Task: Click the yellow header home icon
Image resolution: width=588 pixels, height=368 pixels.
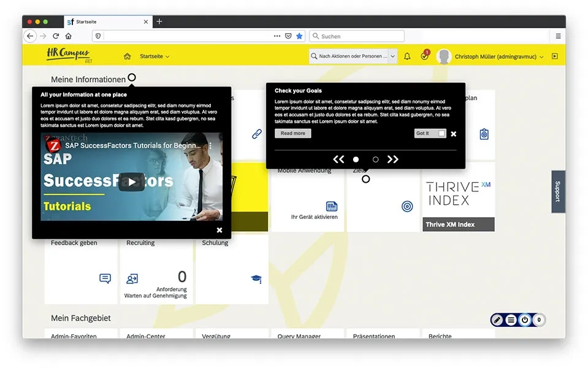Action: click(x=127, y=56)
